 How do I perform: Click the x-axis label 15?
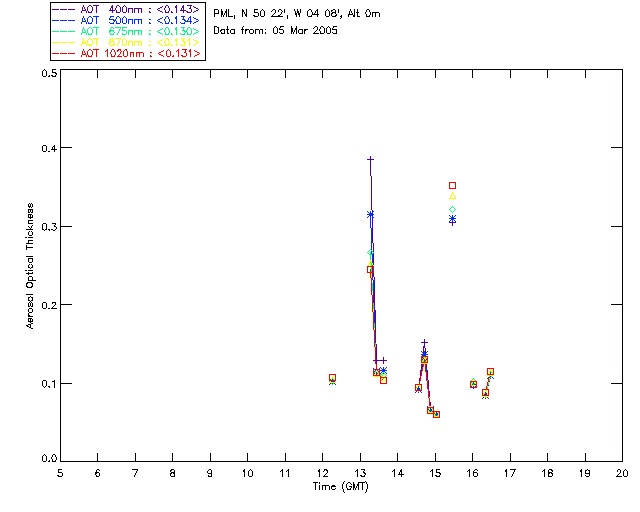(435, 473)
